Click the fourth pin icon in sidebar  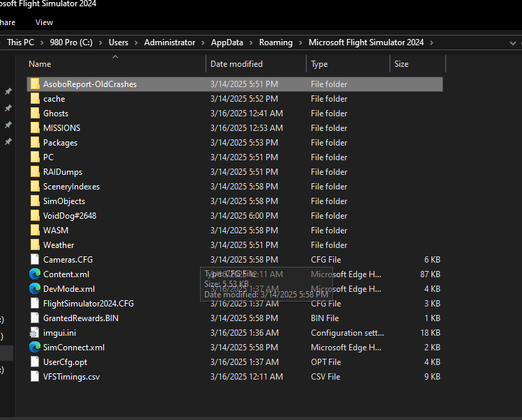click(8, 142)
